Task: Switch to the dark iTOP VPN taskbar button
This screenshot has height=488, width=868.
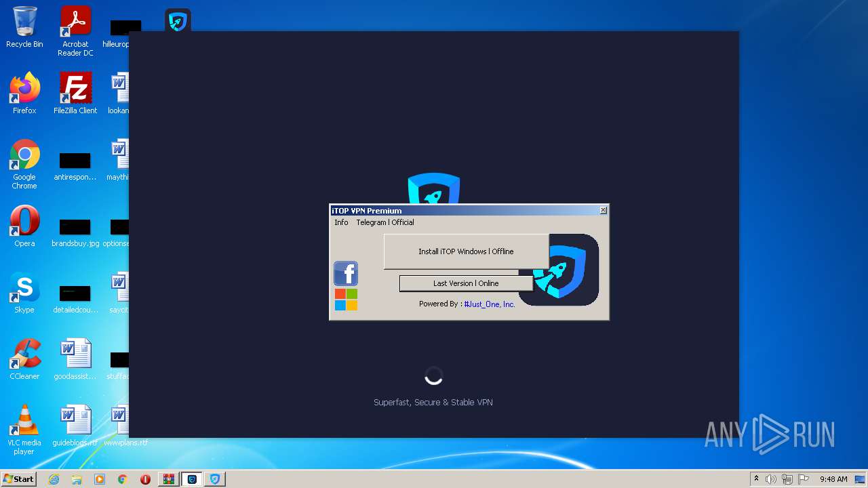Action: (x=192, y=479)
